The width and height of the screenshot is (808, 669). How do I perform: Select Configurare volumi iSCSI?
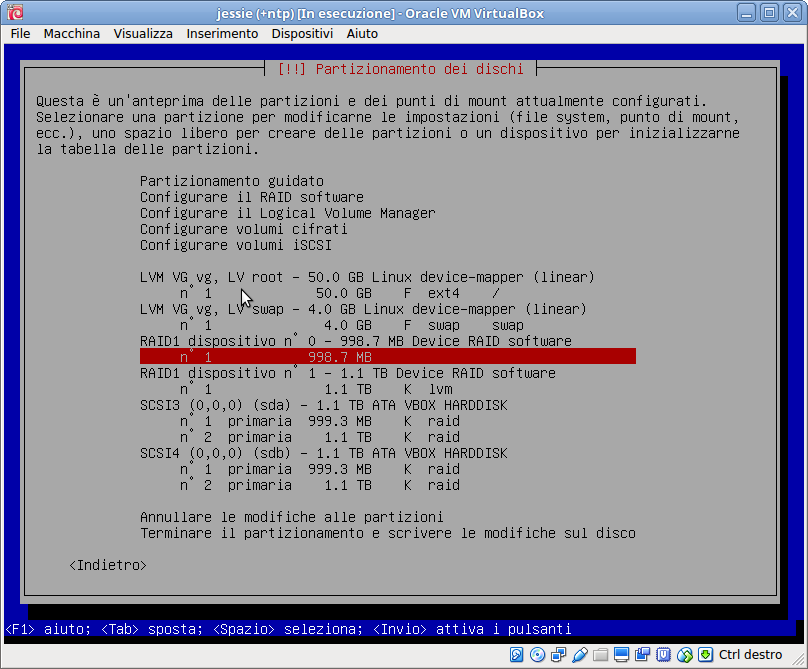[x=235, y=245]
